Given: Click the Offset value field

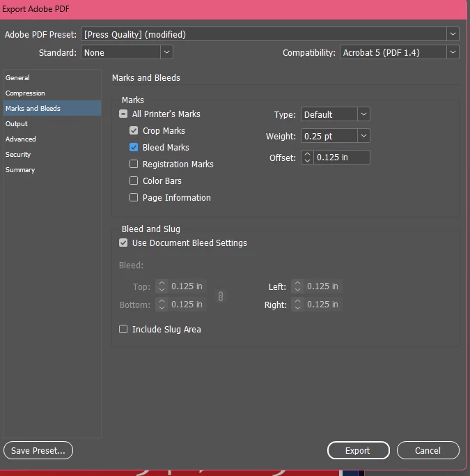Looking at the screenshot, I should pos(342,158).
